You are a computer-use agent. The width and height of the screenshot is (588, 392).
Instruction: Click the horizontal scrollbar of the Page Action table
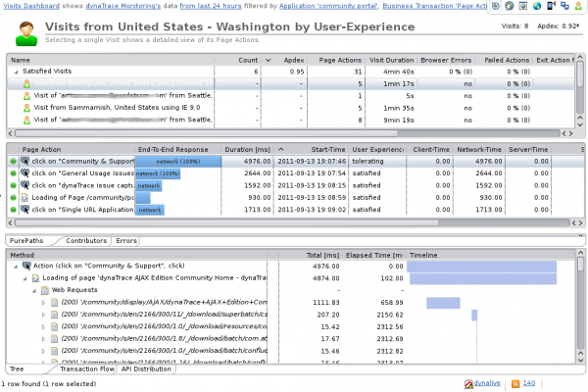click(x=227, y=222)
